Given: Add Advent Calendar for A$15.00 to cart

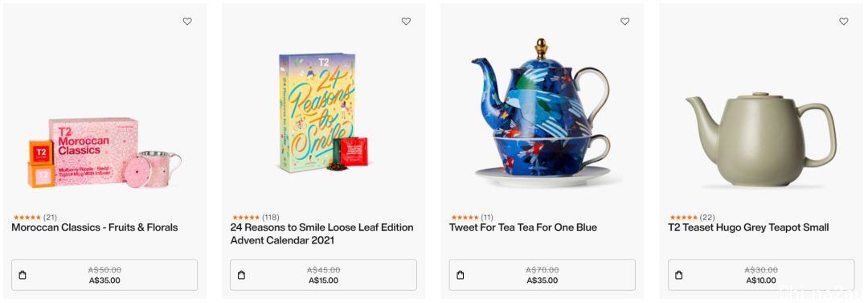Looking at the screenshot, I should click(323, 275).
